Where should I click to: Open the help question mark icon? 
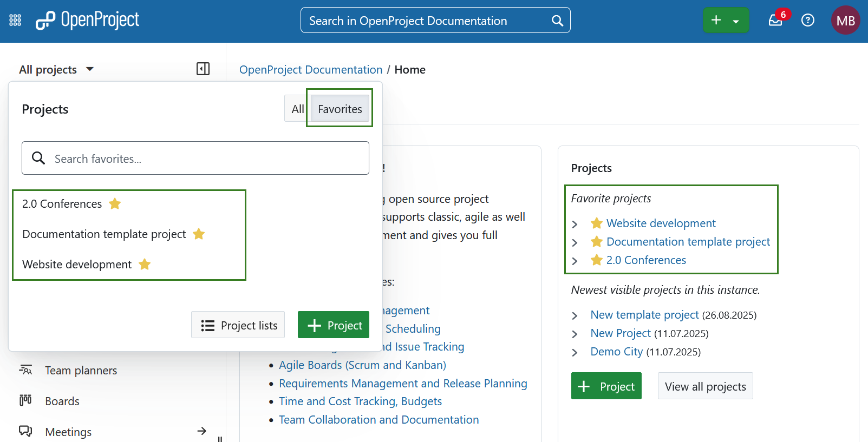pos(807,21)
